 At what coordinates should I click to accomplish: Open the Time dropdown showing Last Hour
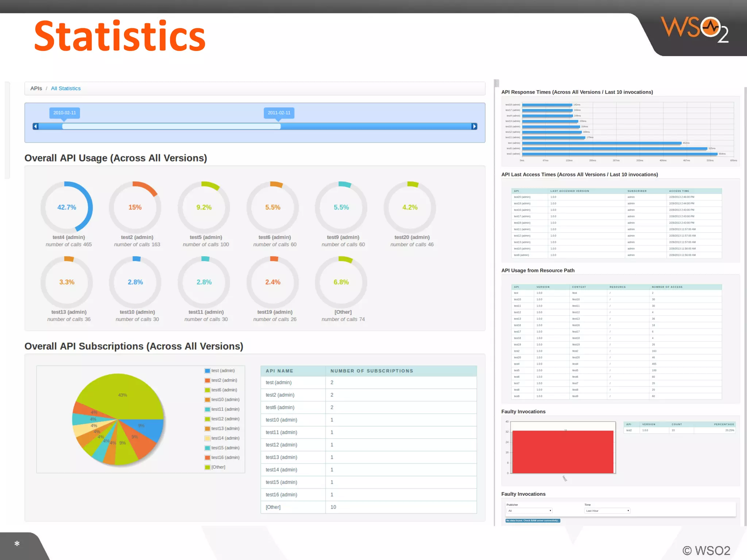607,511
